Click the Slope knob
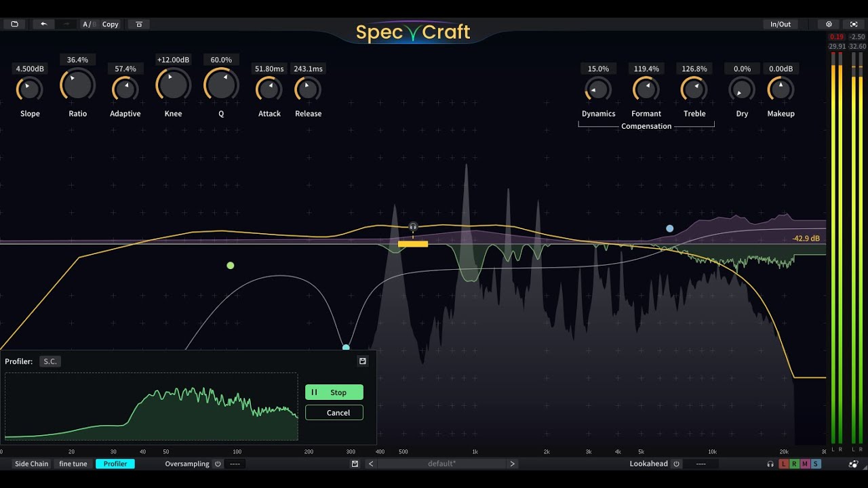 pyautogui.click(x=30, y=89)
